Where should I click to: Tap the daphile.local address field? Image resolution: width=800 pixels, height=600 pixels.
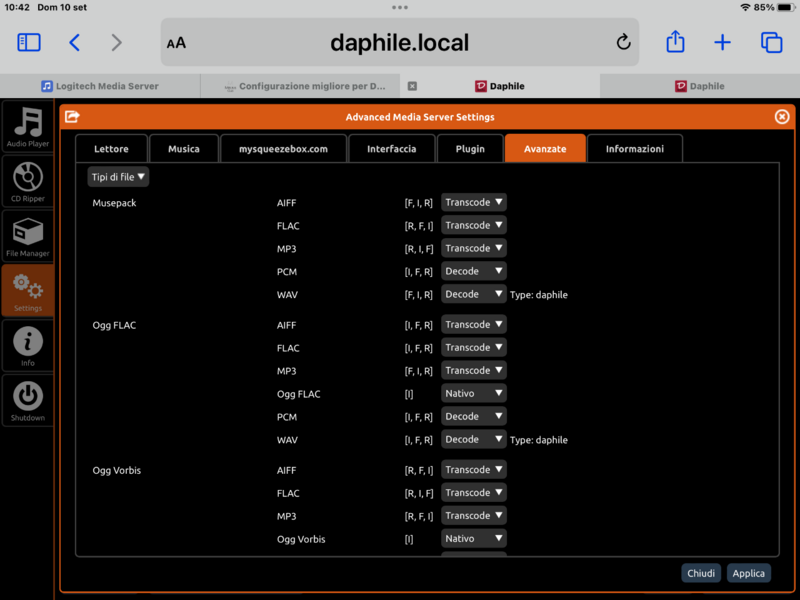click(399, 42)
